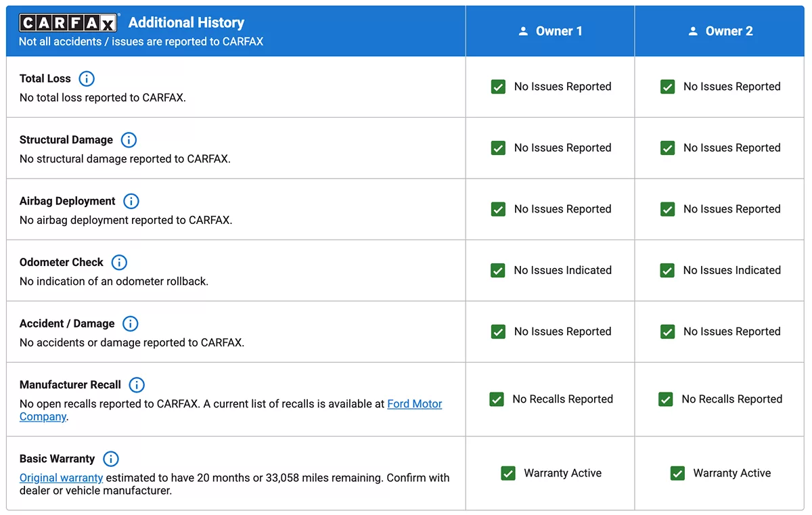The image size is (812, 515).
Task: Follow the Original warranty link
Action: [61, 478]
